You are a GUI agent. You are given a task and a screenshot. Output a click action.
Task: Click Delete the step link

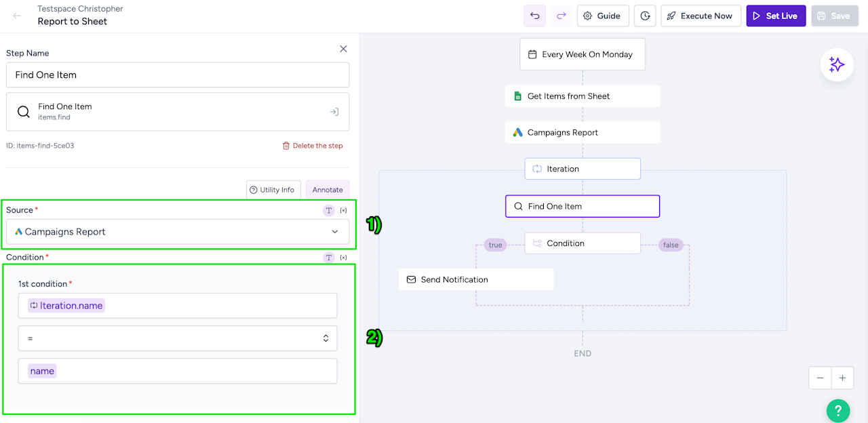tap(313, 146)
